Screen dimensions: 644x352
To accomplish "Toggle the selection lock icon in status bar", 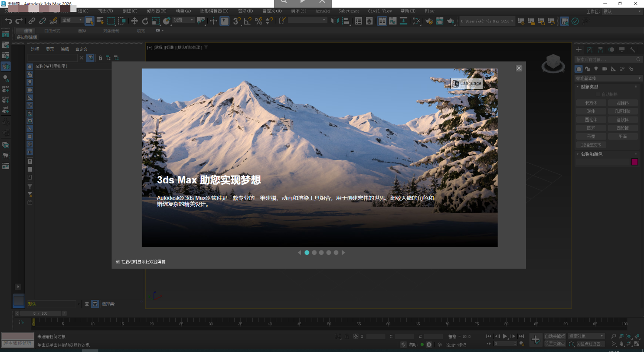I will point(347,336).
